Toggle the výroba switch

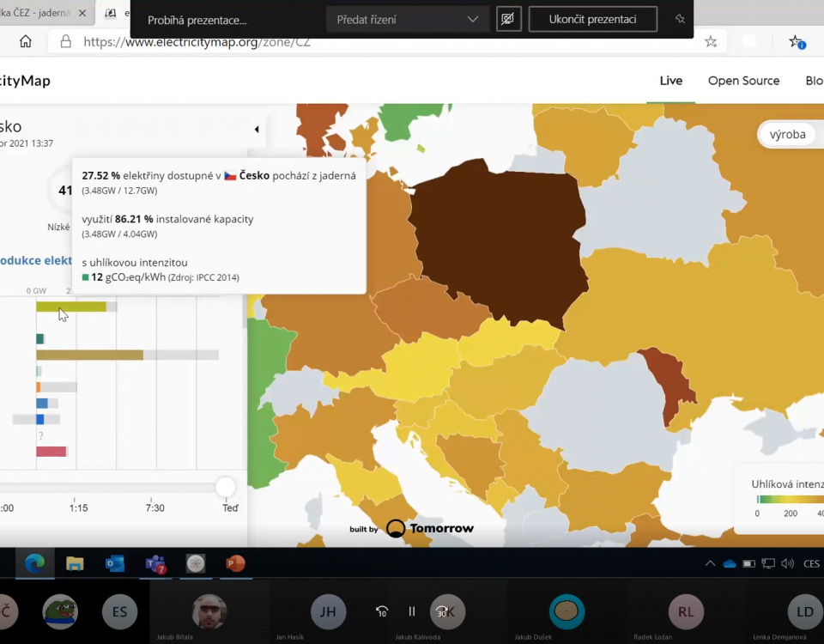pyautogui.click(x=790, y=134)
